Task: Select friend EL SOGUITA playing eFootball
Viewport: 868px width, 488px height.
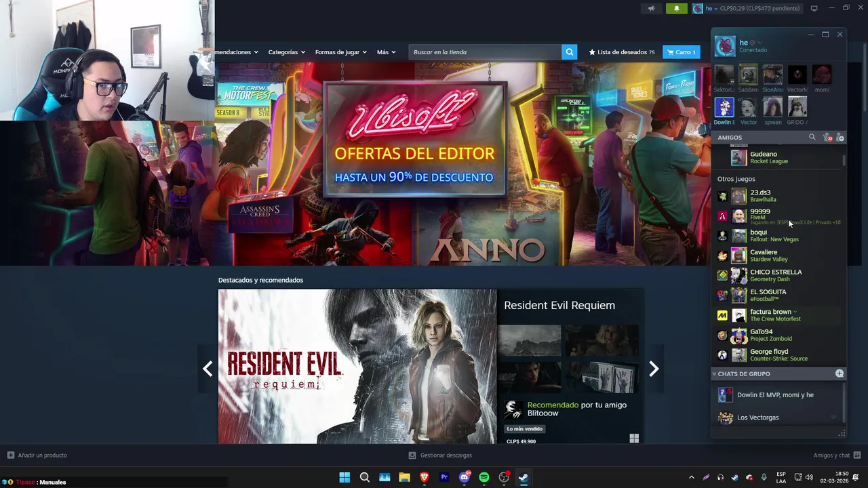Action: pyautogui.click(x=780, y=296)
